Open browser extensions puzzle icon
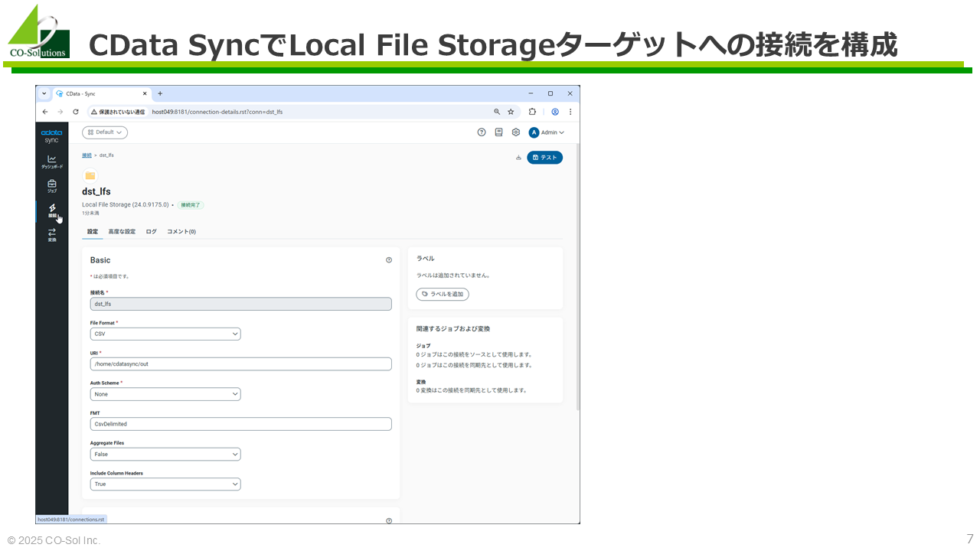The image size is (980, 551). pos(532,112)
